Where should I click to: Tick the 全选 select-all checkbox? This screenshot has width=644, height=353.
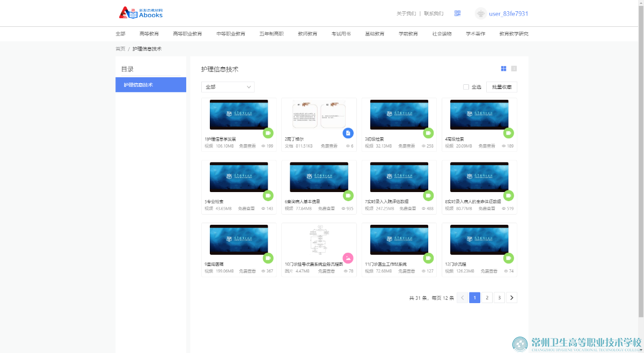pos(466,87)
